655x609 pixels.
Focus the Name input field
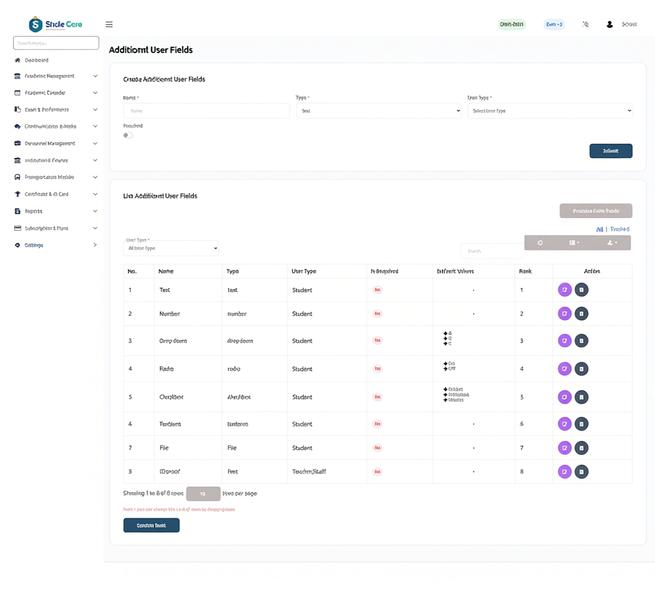(x=206, y=111)
